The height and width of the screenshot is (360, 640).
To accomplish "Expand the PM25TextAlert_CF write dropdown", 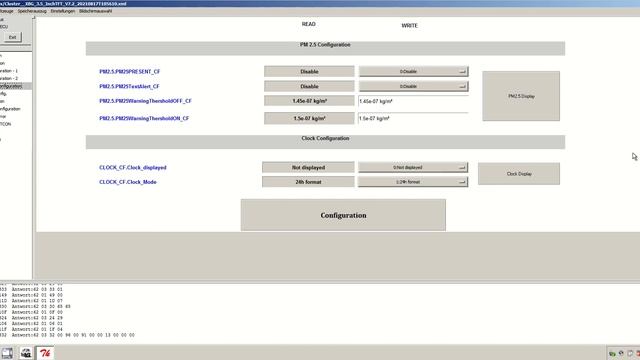I will [x=413, y=86].
